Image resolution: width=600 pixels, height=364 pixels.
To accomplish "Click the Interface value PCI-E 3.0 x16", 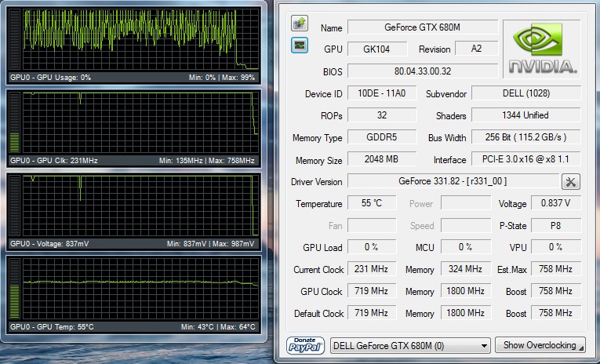I will pyautogui.click(x=526, y=159).
